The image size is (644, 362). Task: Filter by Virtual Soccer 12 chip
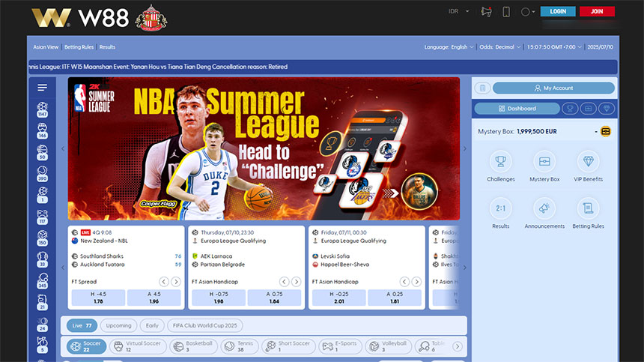[138, 346]
